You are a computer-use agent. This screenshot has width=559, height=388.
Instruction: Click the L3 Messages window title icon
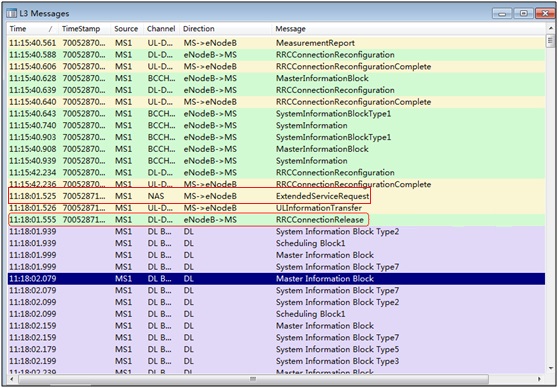tap(11, 14)
